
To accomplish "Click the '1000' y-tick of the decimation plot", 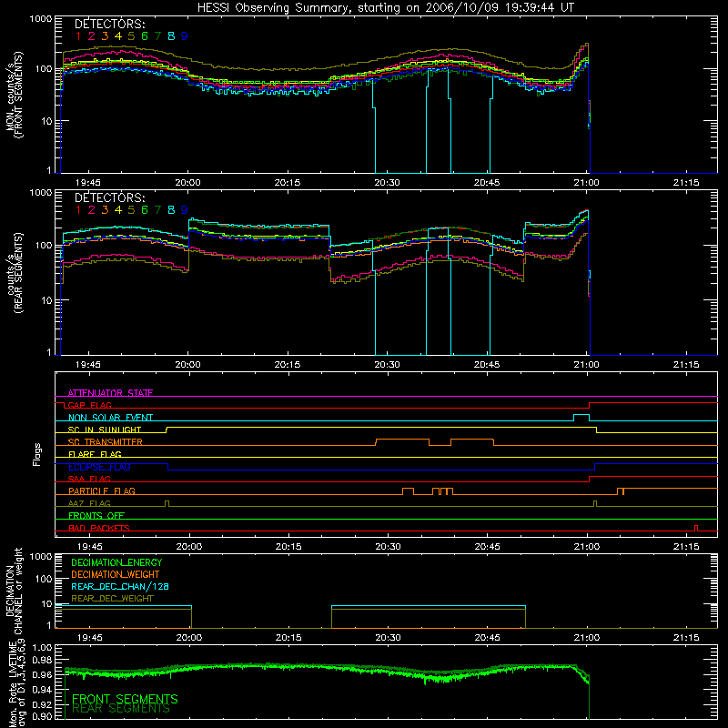I will [41, 556].
